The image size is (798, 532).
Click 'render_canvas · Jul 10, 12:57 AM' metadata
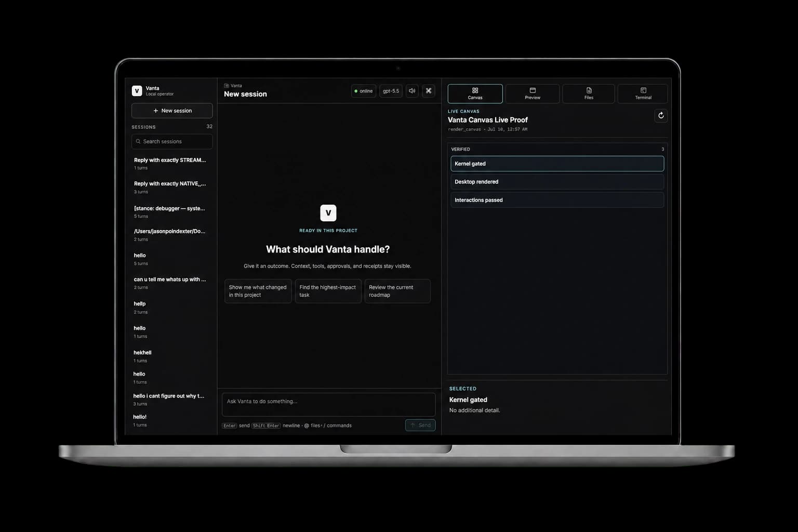click(x=487, y=129)
